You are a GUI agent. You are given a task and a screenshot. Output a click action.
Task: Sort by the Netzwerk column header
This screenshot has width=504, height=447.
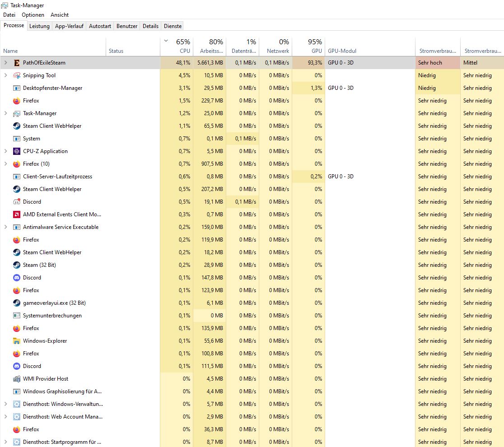(276, 46)
